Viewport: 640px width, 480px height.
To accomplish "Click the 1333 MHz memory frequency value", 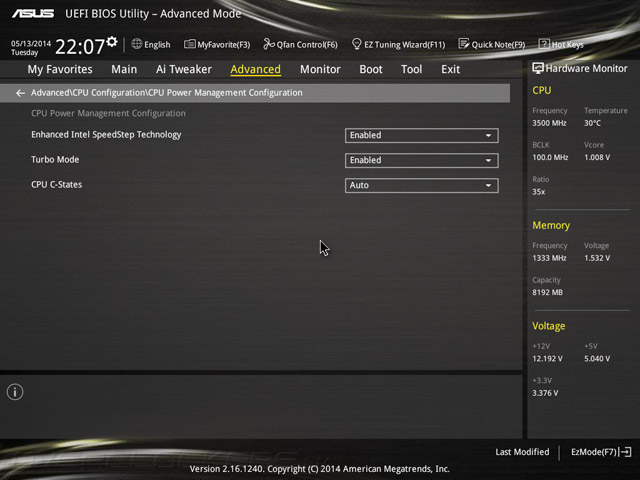I will click(x=549, y=258).
